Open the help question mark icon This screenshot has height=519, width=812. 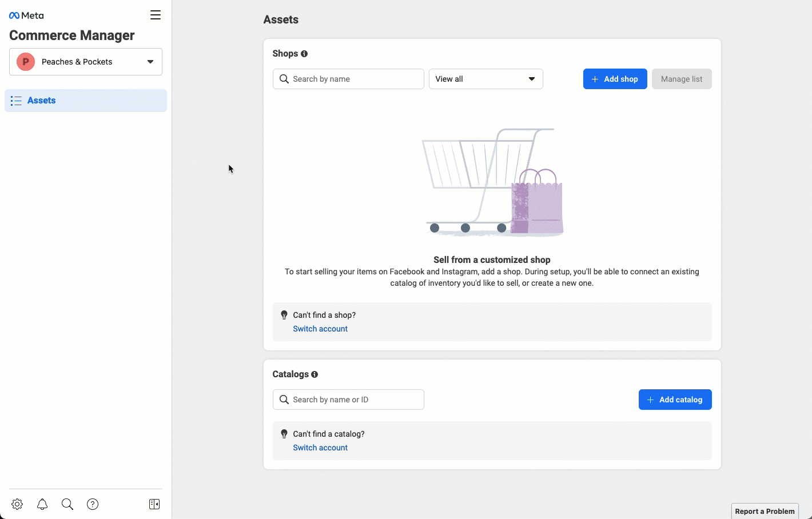tap(93, 504)
